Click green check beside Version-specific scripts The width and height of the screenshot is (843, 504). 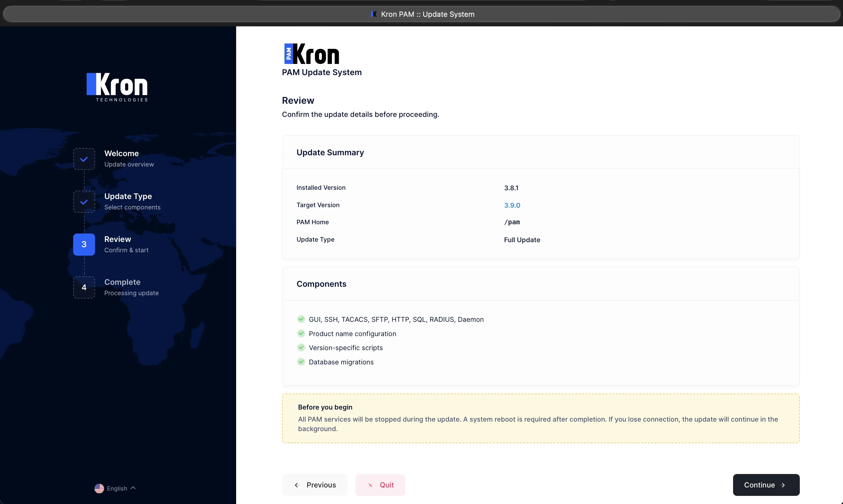pyautogui.click(x=301, y=347)
